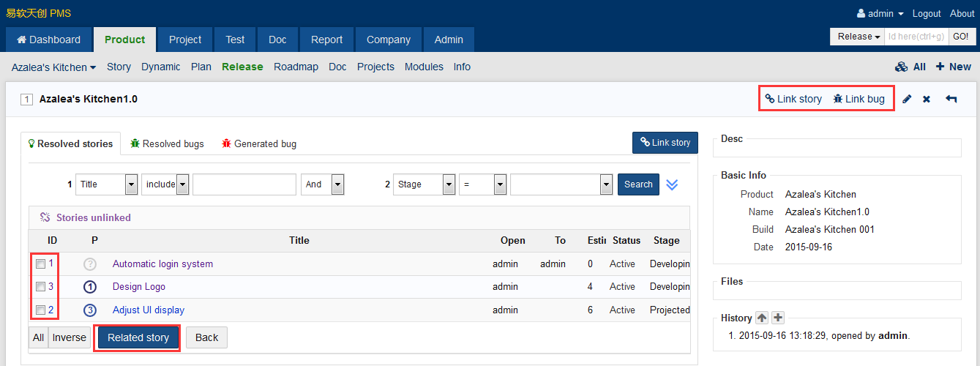
Task: Select the checkbox for story ID 2
Action: [x=41, y=310]
